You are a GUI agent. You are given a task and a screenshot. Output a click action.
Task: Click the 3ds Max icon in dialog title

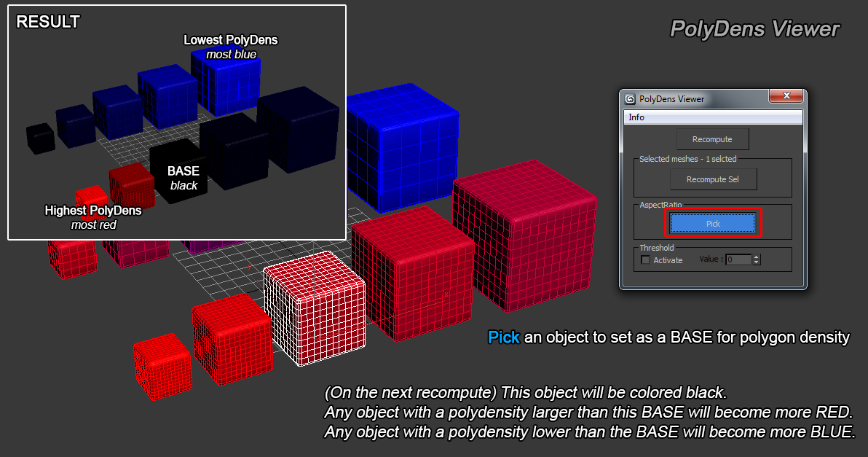[630, 99]
